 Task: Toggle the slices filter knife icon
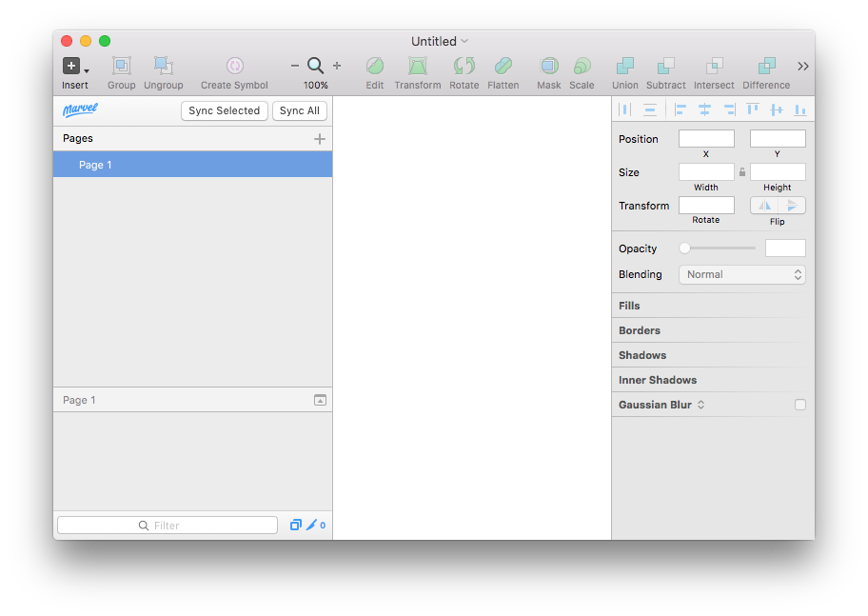(311, 526)
